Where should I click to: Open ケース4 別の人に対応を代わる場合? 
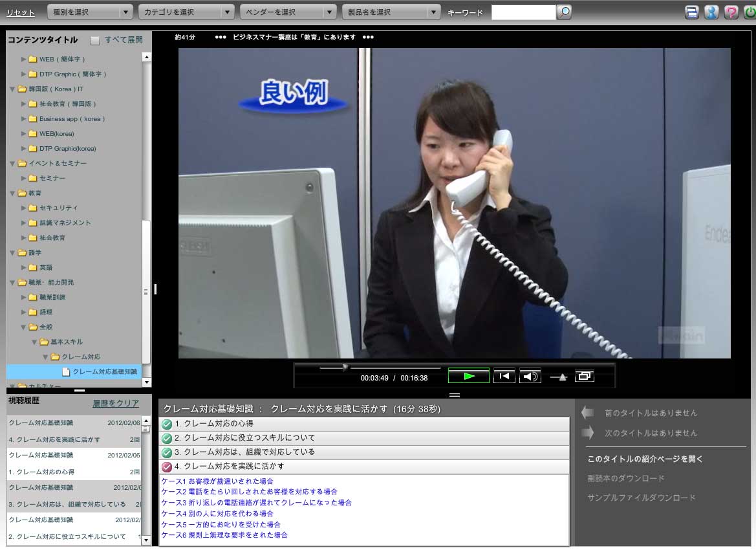click(x=217, y=514)
